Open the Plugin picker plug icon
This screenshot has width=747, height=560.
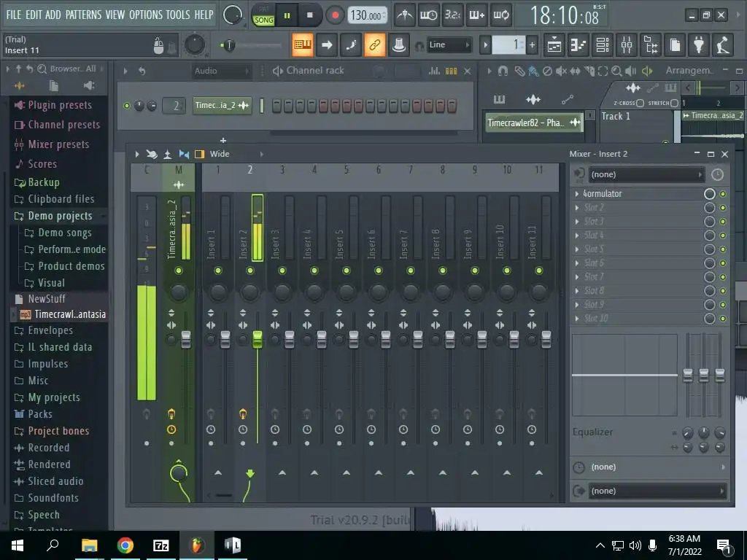click(699, 45)
